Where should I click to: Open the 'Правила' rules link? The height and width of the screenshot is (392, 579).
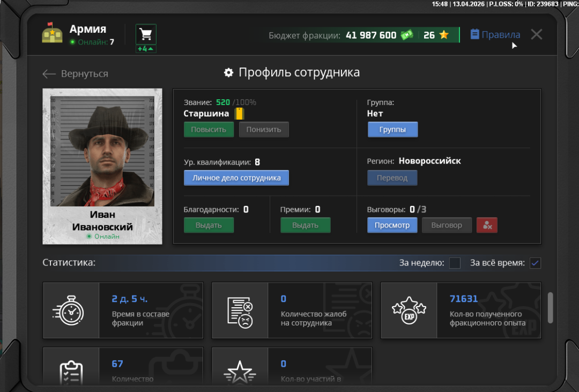[495, 35]
